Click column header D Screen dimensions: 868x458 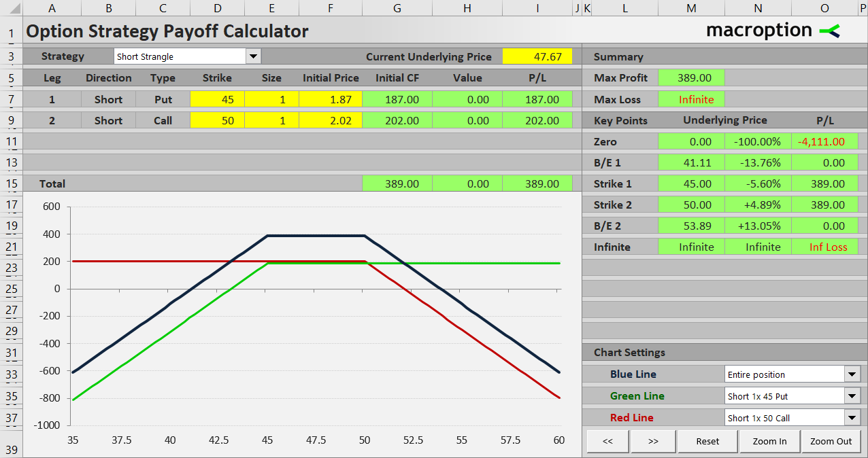(x=218, y=7)
